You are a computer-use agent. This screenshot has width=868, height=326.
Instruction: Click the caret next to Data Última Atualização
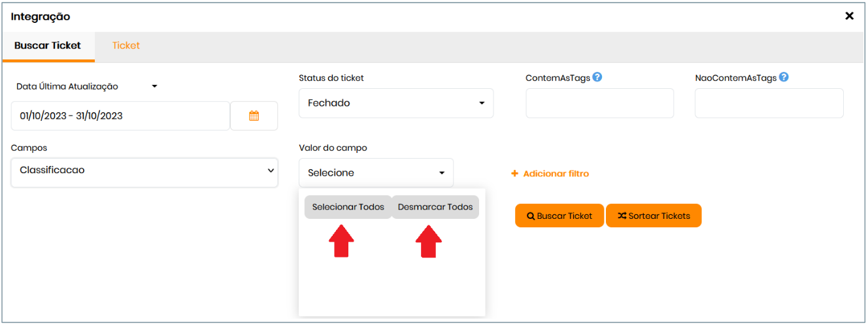155,86
